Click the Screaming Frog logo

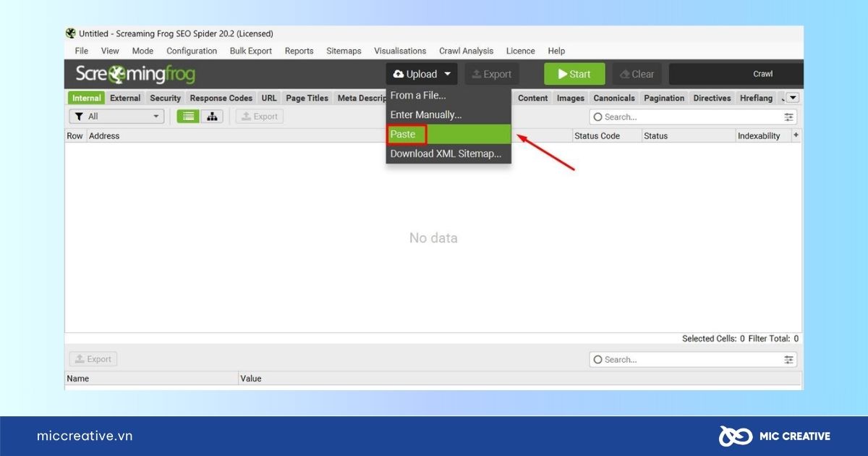click(x=135, y=74)
